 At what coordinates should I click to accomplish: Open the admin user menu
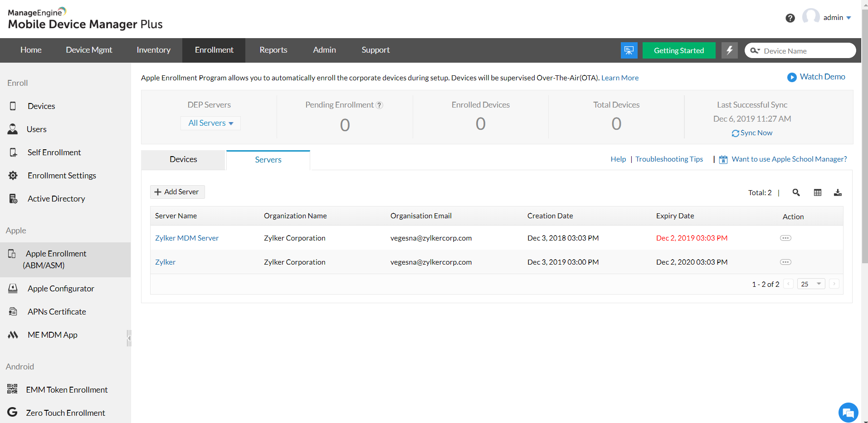pyautogui.click(x=837, y=18)
